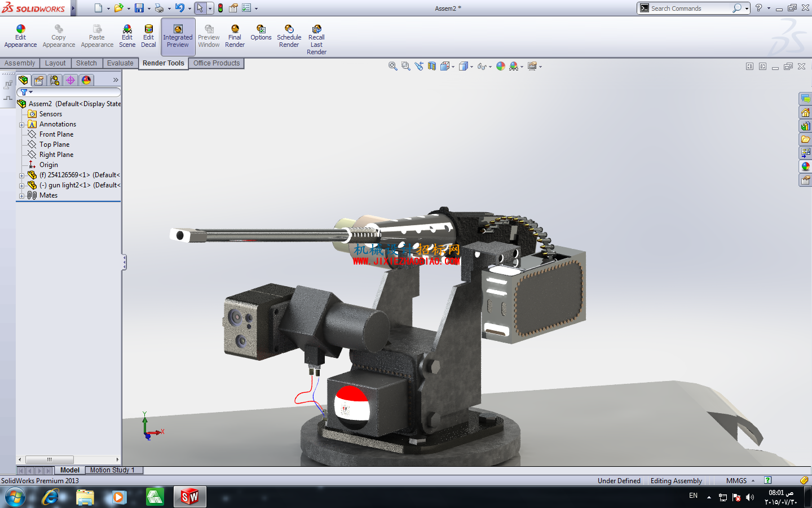This screenshot has width=812, height=508.
Task: Toggle the Select cursor tool
Action: coord(200,8)
